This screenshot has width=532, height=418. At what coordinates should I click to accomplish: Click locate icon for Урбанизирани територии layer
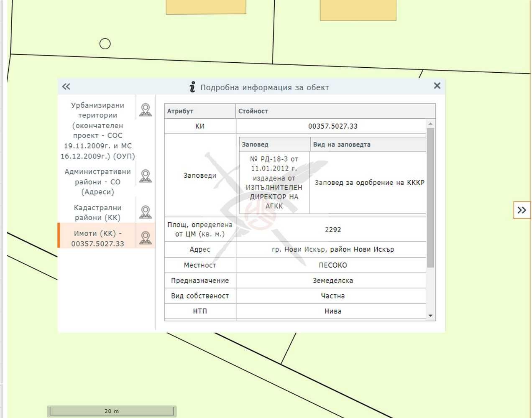pos(145,110)
